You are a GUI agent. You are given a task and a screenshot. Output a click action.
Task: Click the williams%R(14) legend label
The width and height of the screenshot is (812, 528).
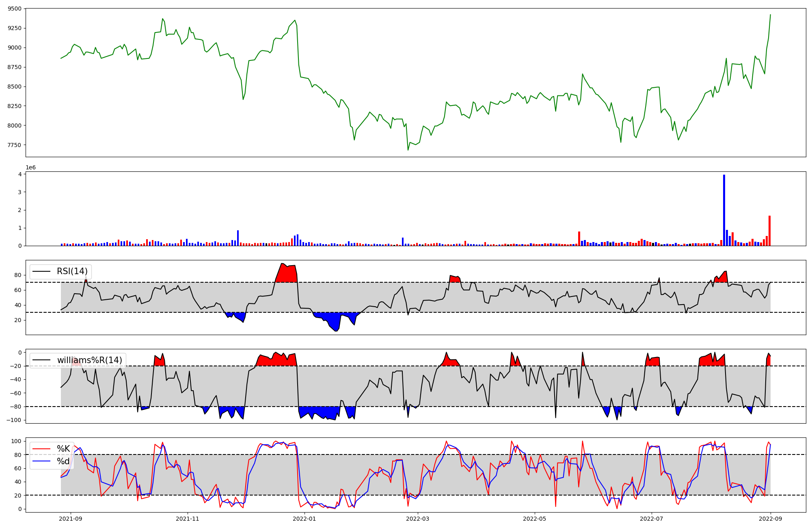tap(89, 360)
